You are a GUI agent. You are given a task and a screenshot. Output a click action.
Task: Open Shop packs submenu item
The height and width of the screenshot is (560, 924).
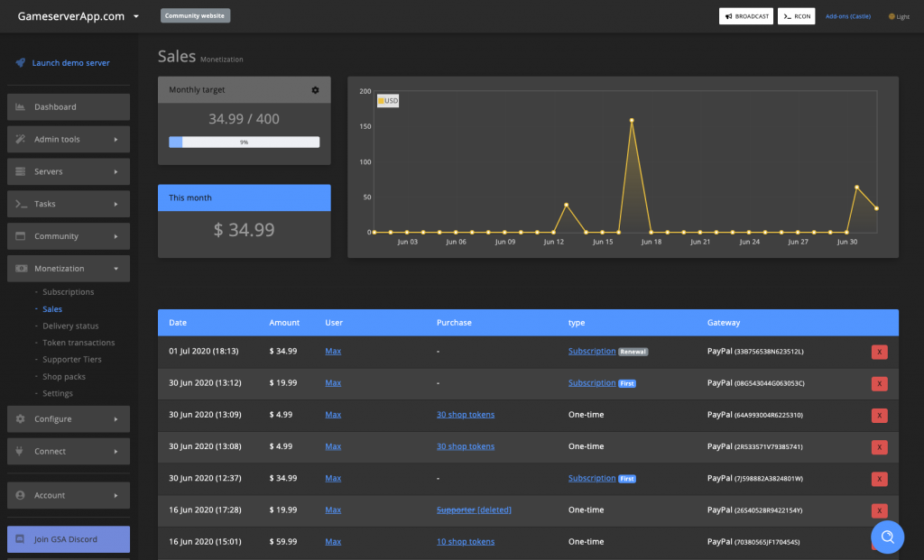pyautogui.click(x=64, y=376)
